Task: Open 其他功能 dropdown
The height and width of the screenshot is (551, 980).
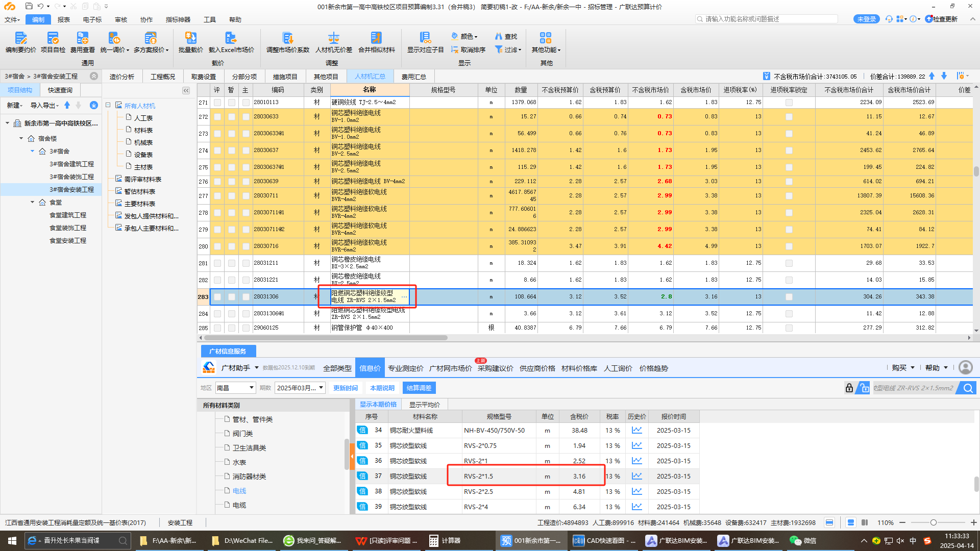Action: coord(546,42)
